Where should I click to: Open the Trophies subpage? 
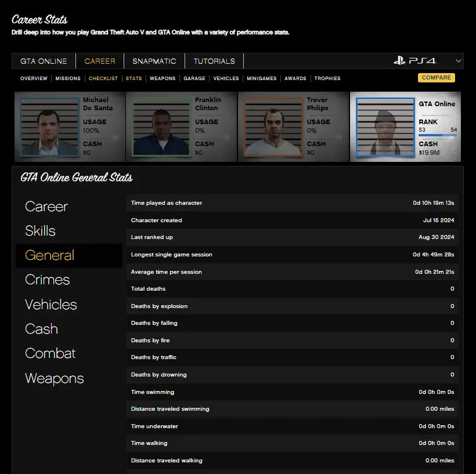tap(327, 78)
